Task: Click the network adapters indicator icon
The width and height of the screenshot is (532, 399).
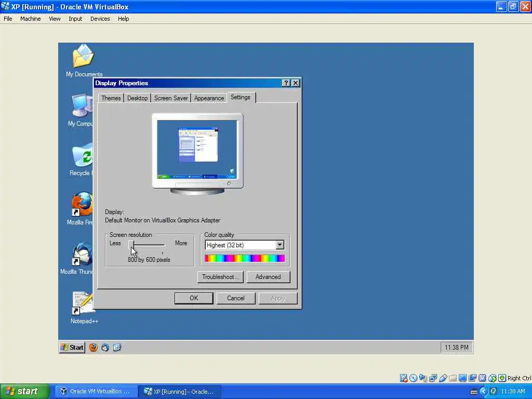Action: [423, 378]
